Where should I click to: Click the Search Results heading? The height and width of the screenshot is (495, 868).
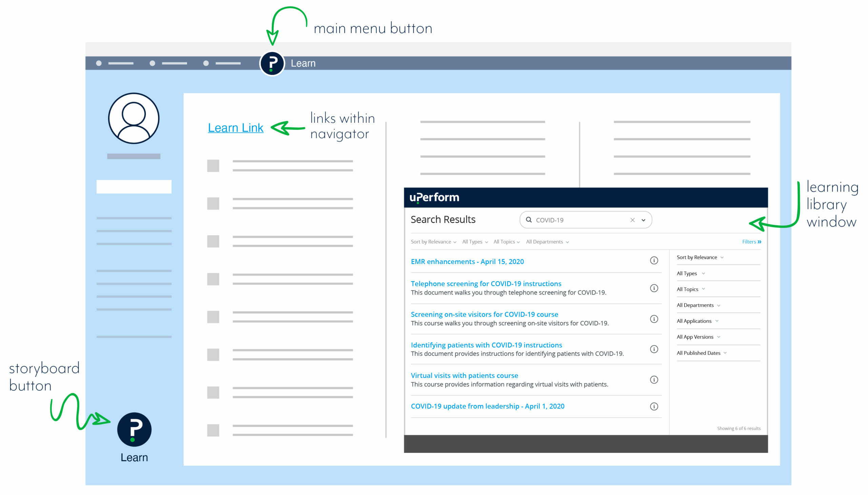[x=443, y=220]
